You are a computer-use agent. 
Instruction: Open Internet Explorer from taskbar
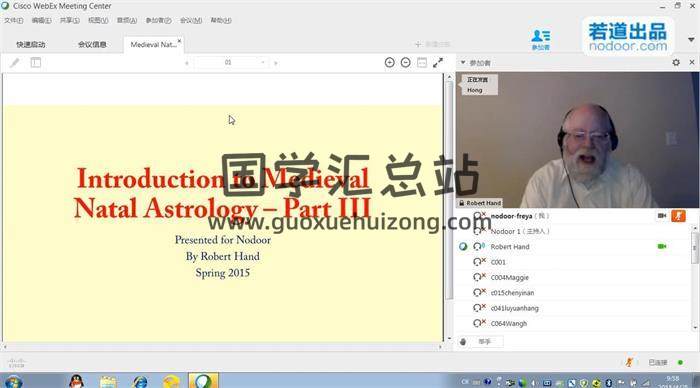tap(140, 382)
